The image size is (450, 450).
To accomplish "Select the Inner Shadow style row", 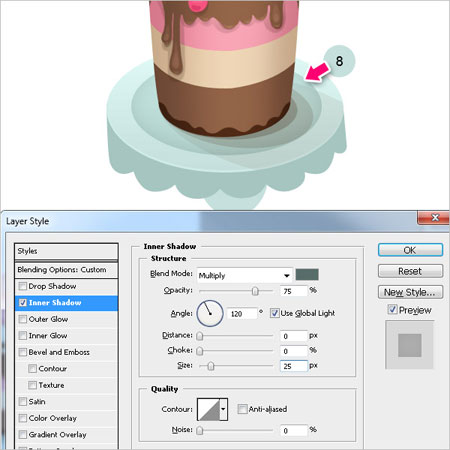I will (x=66, y=303).
